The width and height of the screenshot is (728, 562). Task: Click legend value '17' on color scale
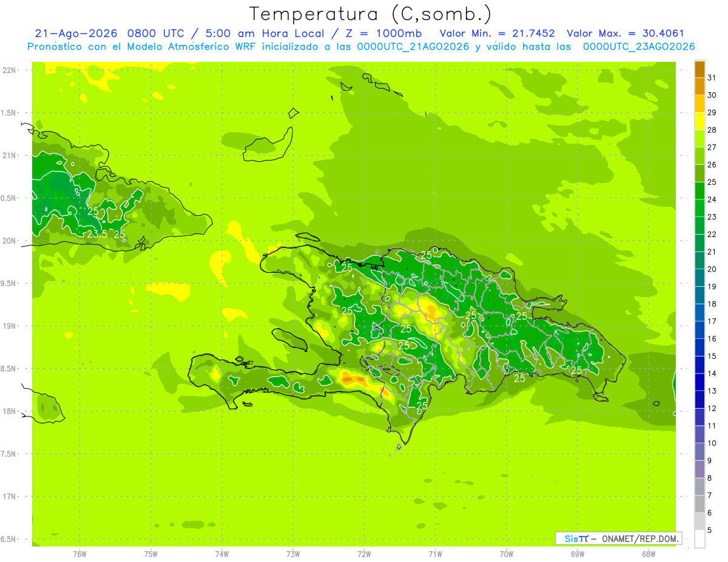click(x=712, y=321)
